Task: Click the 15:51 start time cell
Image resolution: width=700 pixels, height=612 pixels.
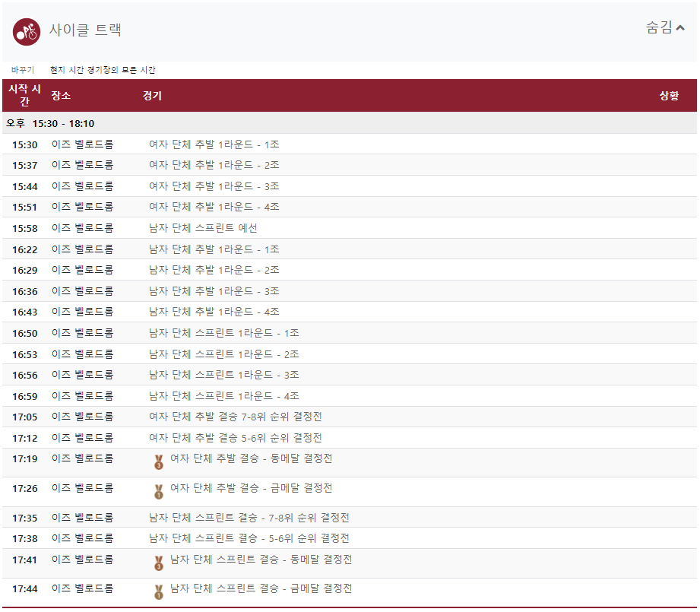Action: (24, 207)
